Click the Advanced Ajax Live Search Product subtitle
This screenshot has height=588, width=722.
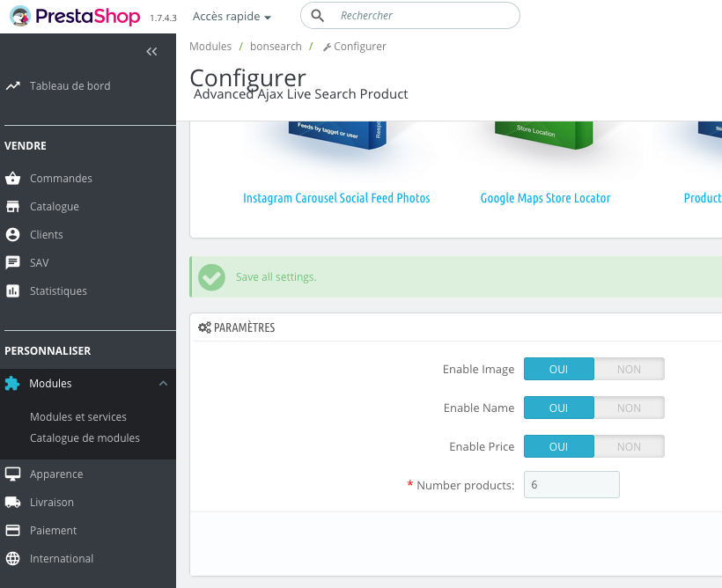coord(300,94)
